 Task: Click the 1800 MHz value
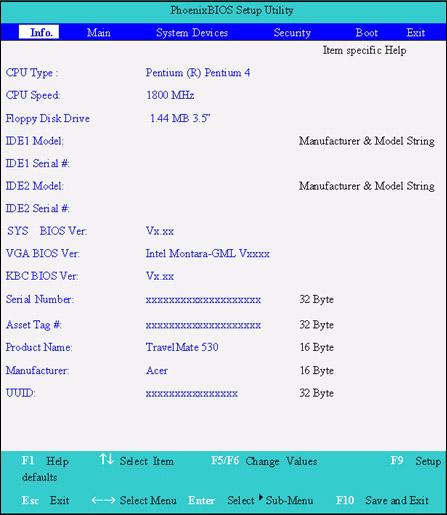170,95
